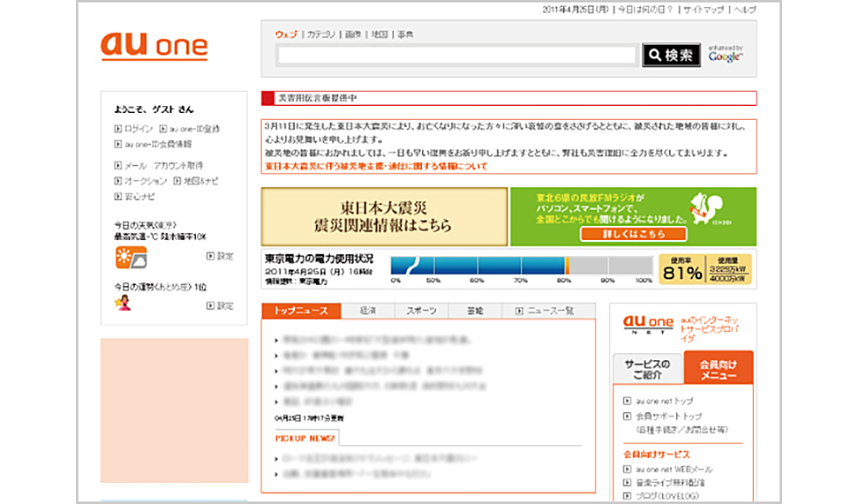This screenshot has height=504, width=858.
Task: Select the 画像 search category
Action: [x=352, y=34]
